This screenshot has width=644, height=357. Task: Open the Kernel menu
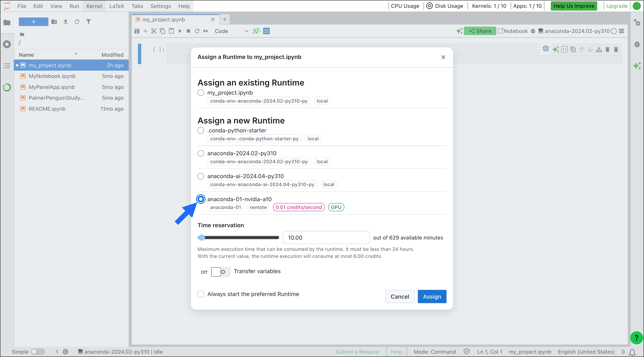click(x=94, y=6)
